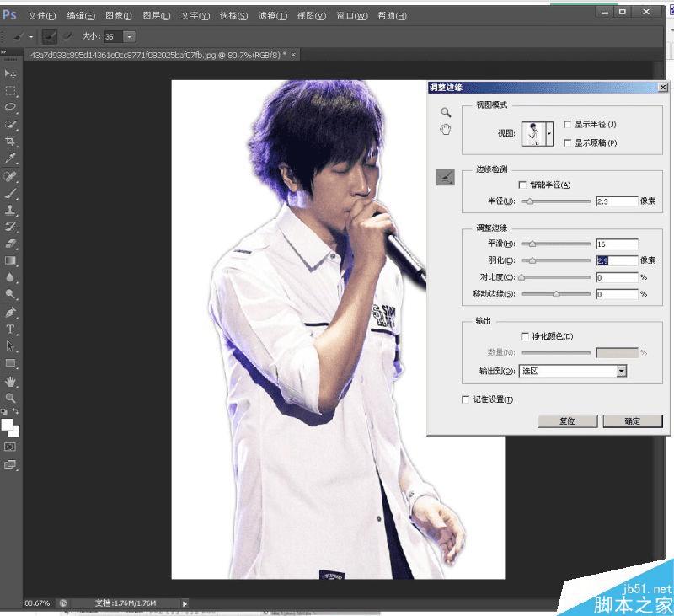Open 帮助 menu
Image resolution: width=674 pixels, height=616 pixels.
(392, 16)
